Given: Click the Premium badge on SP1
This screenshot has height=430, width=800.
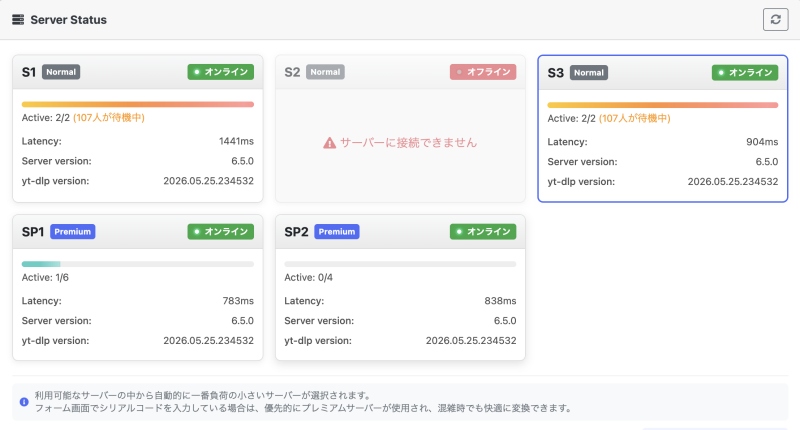Looking at the screenshot, I should [72, 232].
